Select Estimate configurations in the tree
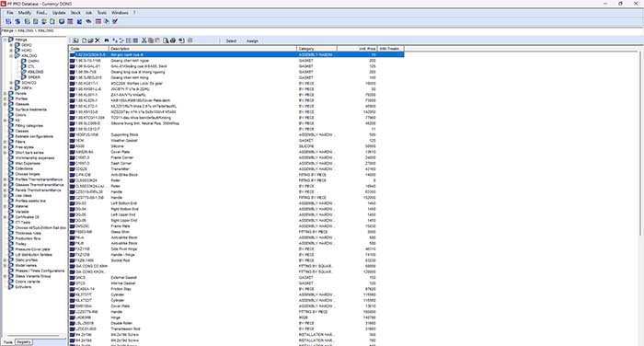 [x=34, y=136]
